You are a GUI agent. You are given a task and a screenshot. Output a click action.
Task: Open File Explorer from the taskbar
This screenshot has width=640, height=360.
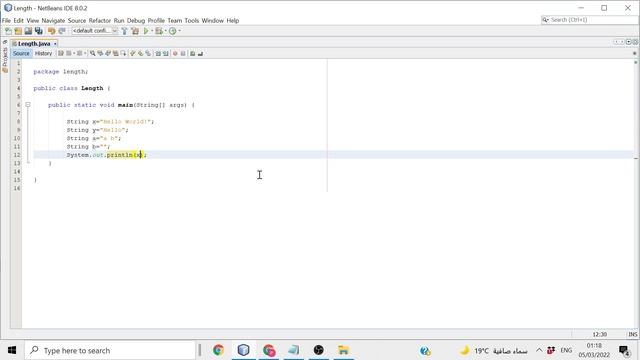tap(343, 350)
